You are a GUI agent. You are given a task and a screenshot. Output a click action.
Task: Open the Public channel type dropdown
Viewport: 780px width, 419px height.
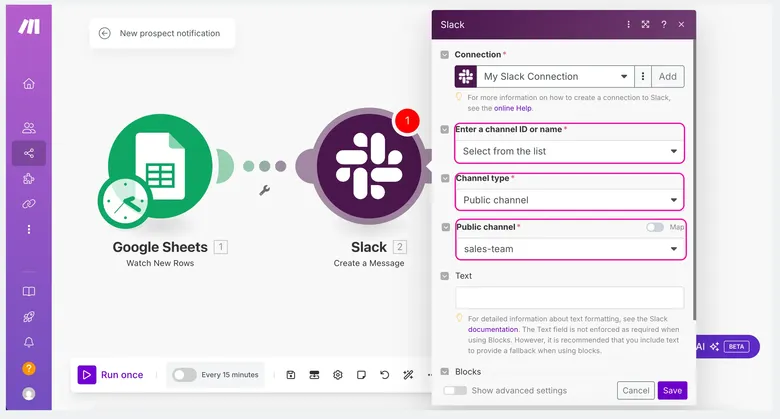point(570,200)
